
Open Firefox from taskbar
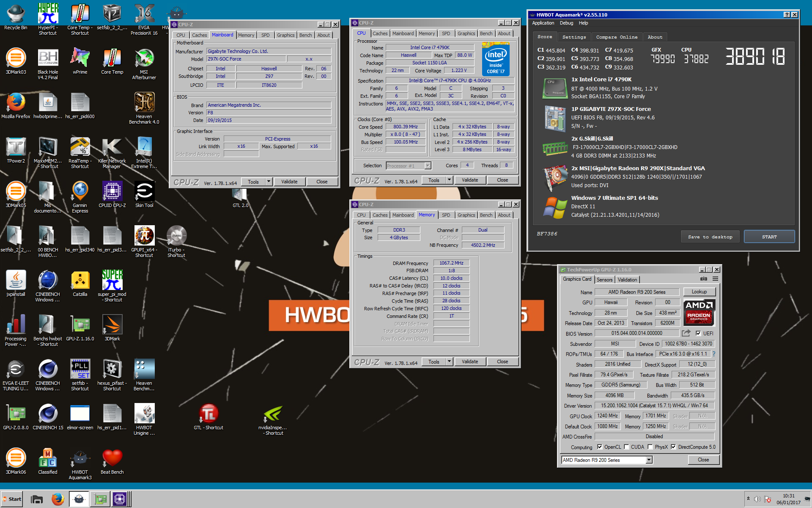coord(58,499)
